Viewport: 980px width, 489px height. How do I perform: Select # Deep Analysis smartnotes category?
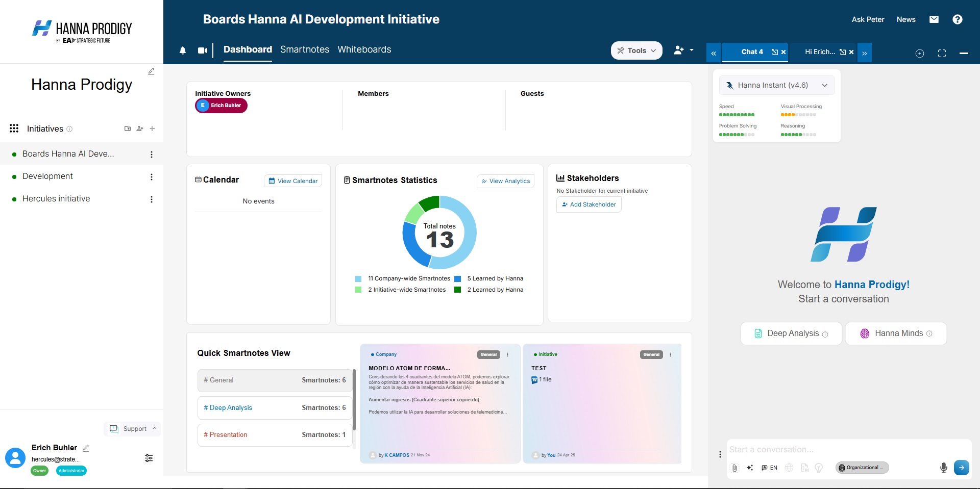pyautogui.click(x=275, y=408)
